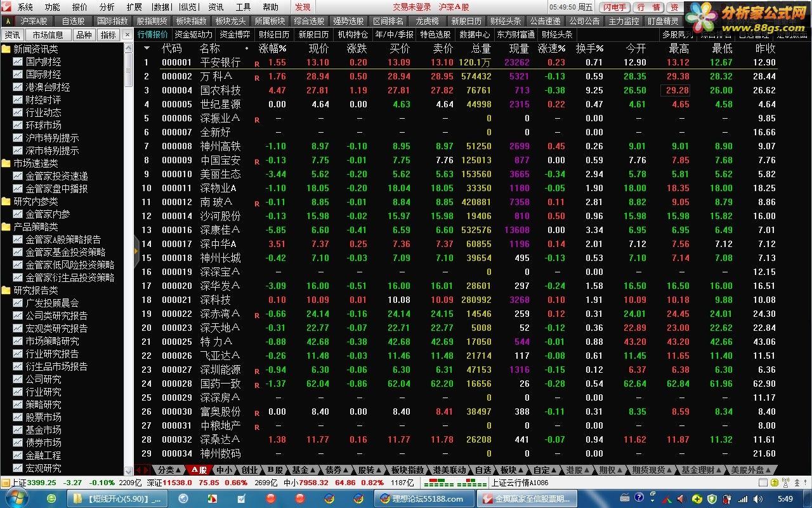Expand the 基金▲ bottom tab menu
812x508 pixels.
click(304, 470)
